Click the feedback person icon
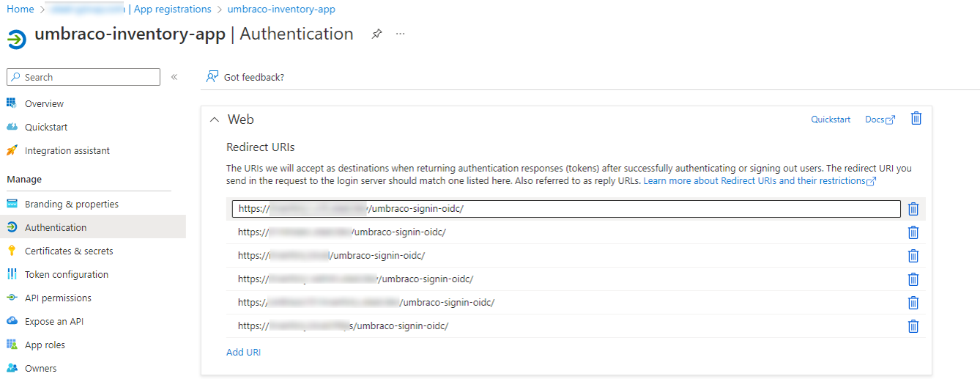 coord(212,77)
